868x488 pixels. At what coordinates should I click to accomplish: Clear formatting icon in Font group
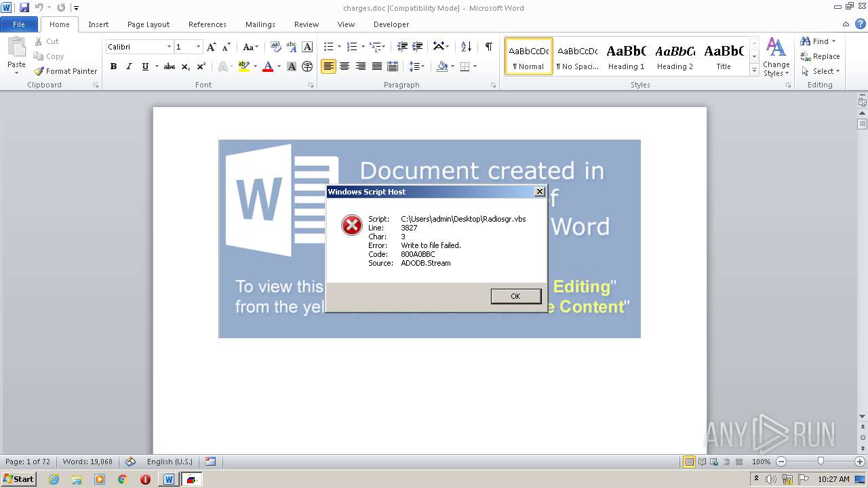tap(276, 47)
